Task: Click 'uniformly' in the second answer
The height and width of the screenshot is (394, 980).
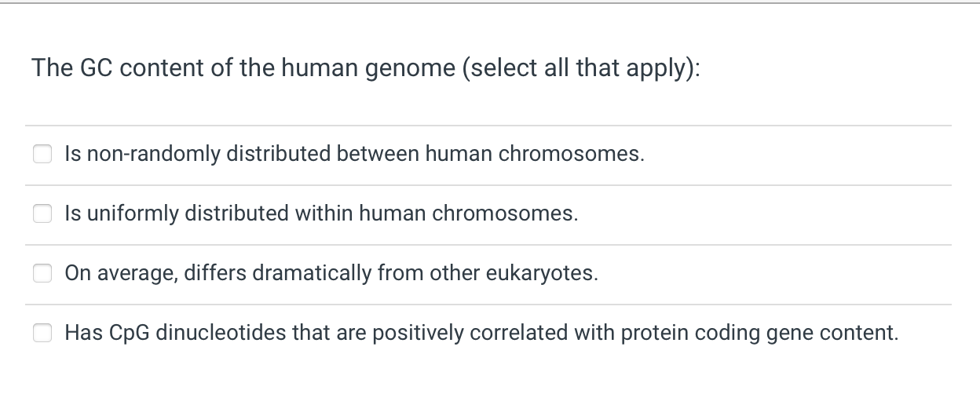Action: coord(131,213)
